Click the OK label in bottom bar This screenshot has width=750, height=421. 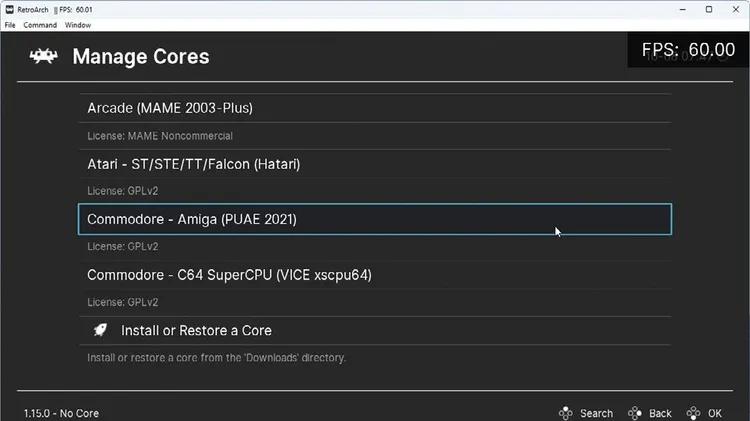point(715,413)
